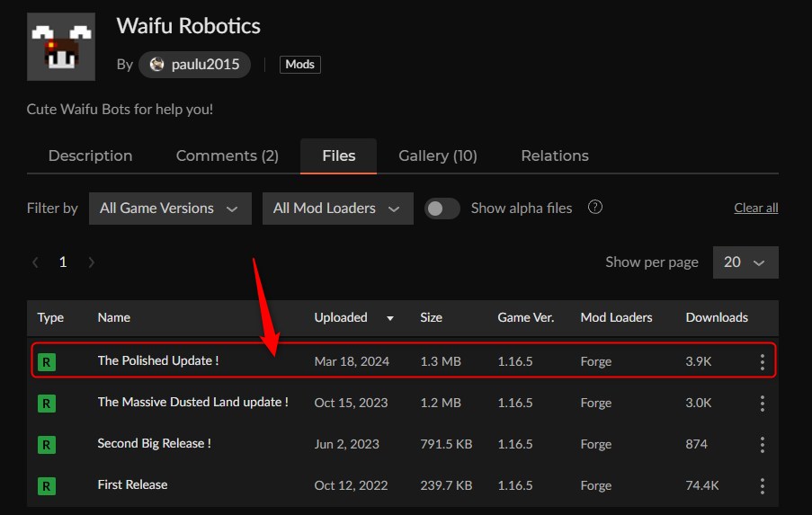Click the Mods category tag
The image size is (812, 515).
pos(299,65)
